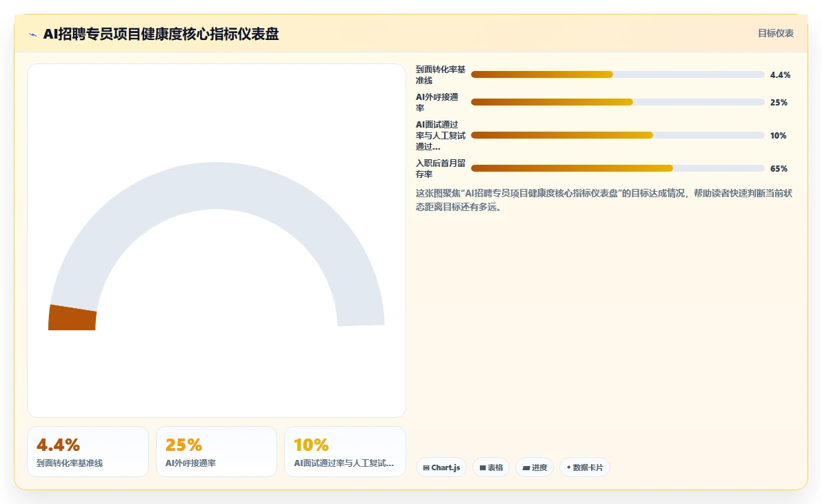Click the 入职后首月留存率 metric label
The image size is (822, 504).
tap(441, 169)
